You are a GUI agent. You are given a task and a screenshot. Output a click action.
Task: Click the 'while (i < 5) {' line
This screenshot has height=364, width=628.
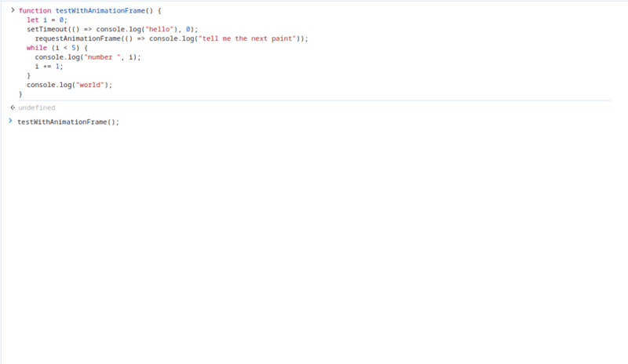[57, 48]
